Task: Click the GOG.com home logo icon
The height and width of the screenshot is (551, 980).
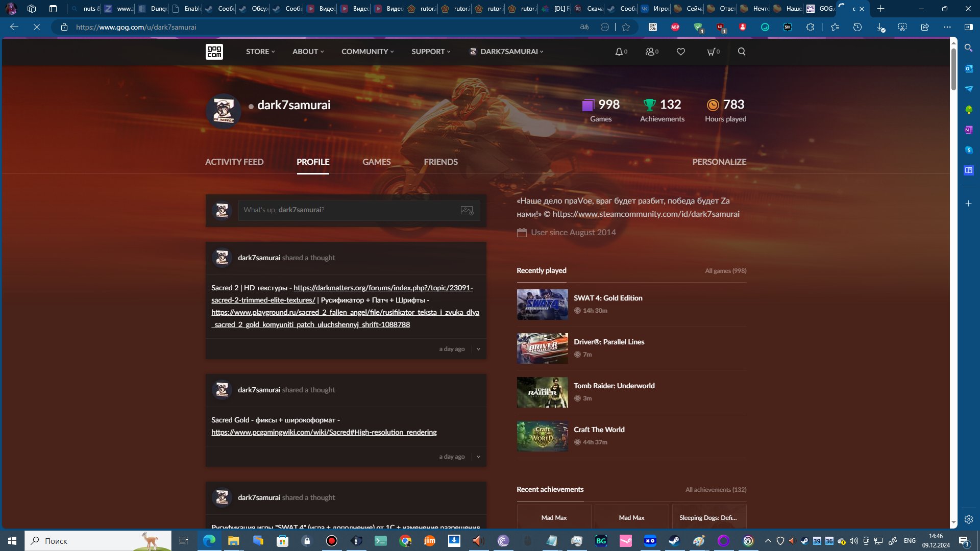Action: [x=215, y=51]
